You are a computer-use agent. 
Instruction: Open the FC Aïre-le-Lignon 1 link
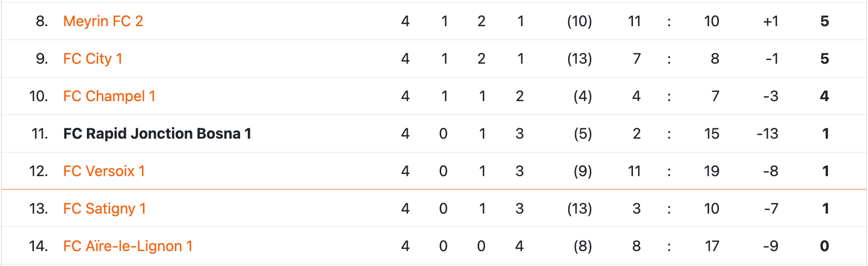tap(128, 246)
